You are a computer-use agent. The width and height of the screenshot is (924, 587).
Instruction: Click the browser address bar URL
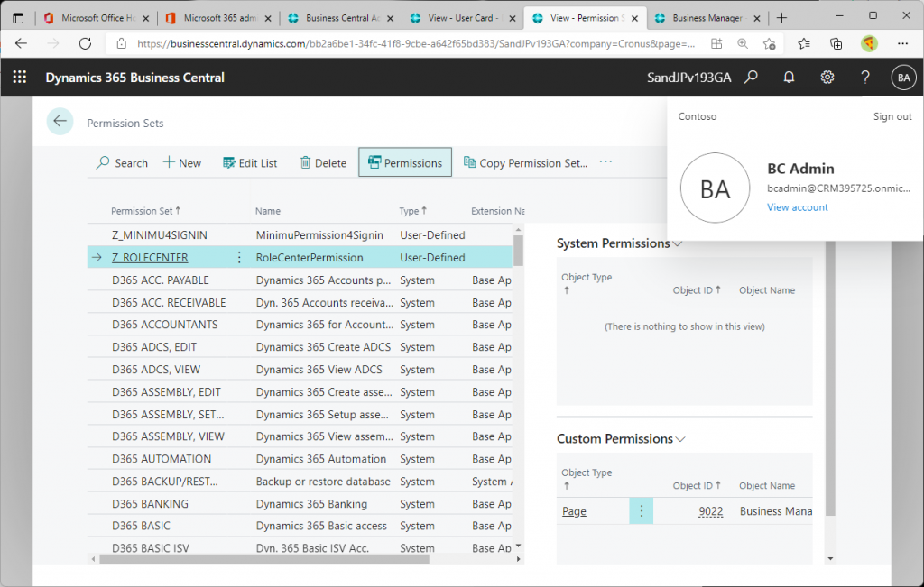[x=415, y=43]
